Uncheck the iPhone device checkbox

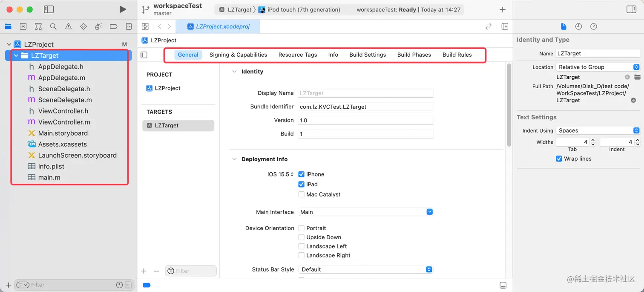[x=302, y=174]
